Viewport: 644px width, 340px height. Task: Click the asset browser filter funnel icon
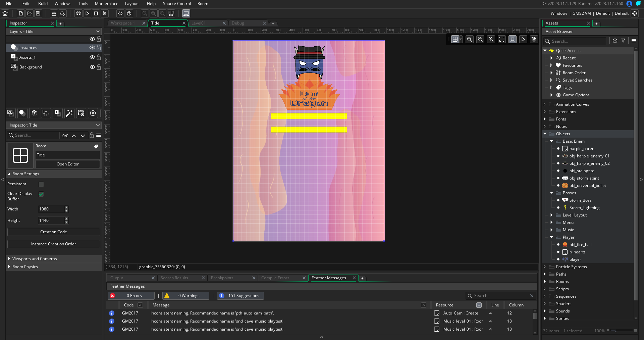click(623, 41)
